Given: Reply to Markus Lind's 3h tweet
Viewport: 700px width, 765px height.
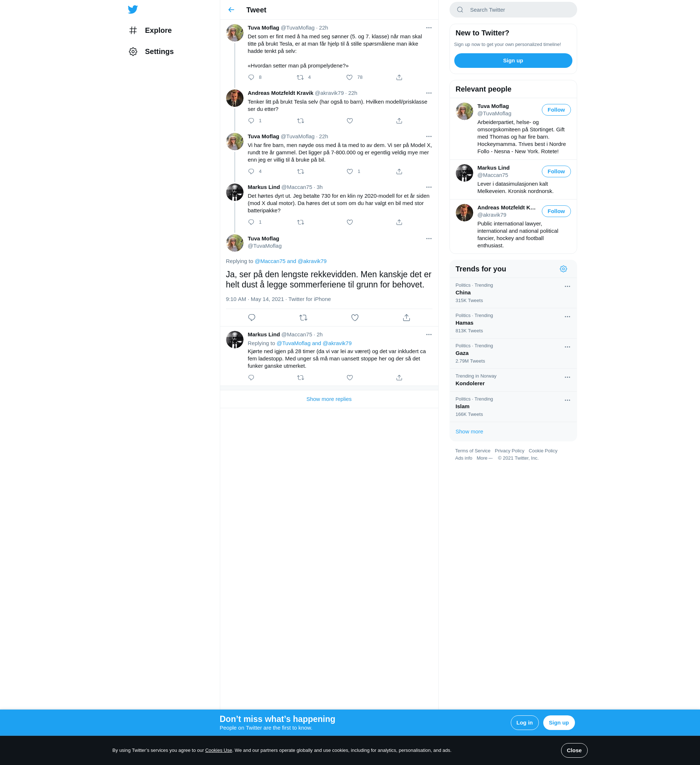Looking at the screenshot, I should [251, 223].
